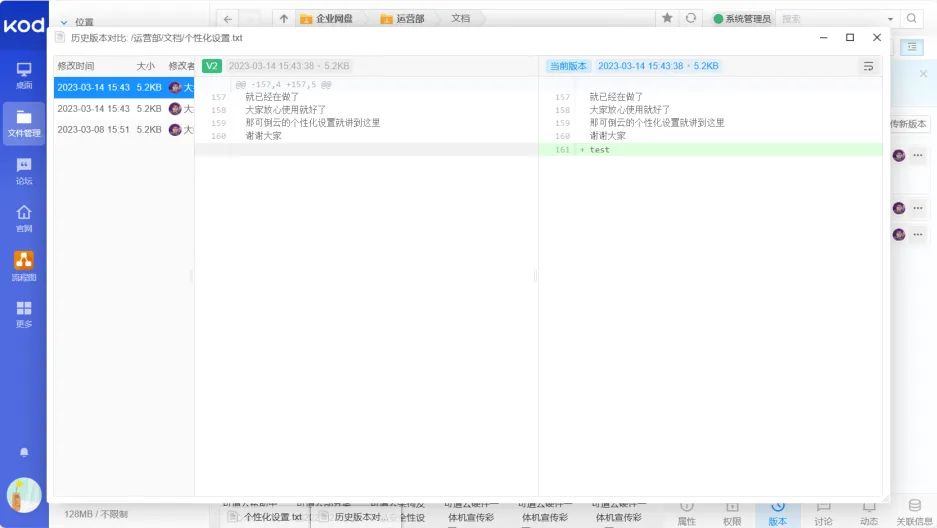
Task: Toggle line wrap icon in diff header
Action: (868, 66)
